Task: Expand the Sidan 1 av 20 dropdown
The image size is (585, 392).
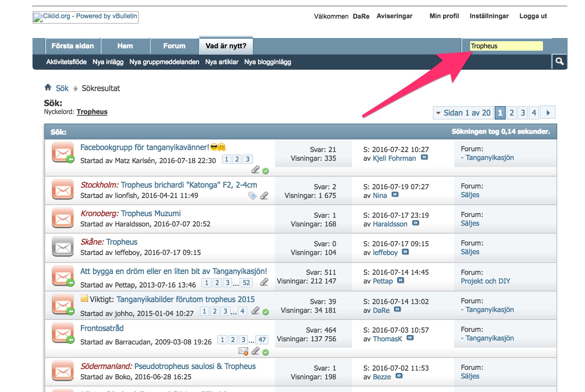Action: tap(463, 113)
